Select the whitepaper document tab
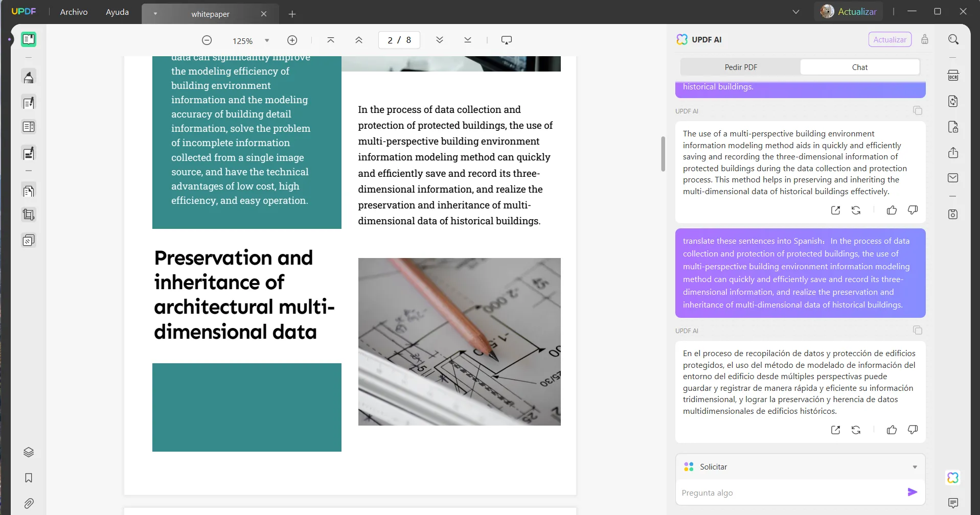The image size is (980, 515). [x=210, y=14]
